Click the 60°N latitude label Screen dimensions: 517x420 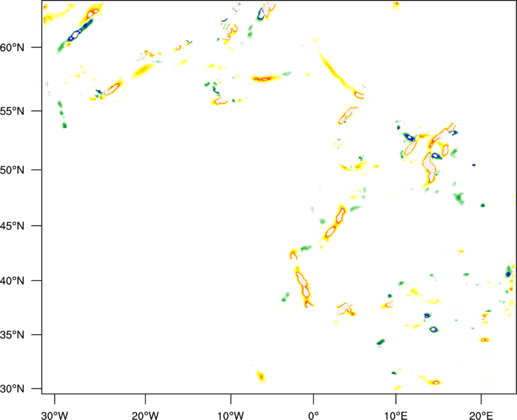(12, 47)
